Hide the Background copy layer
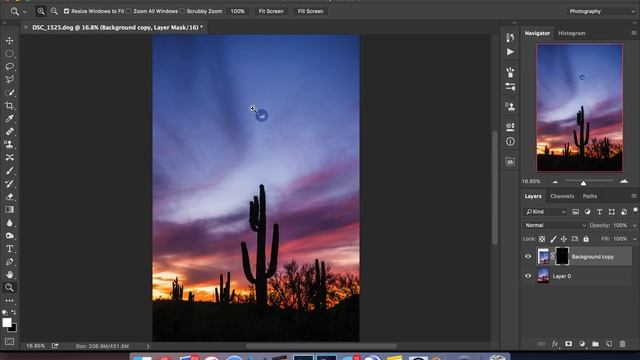The height and width of the screenshot is (360, 640). (x=528, y=256)
